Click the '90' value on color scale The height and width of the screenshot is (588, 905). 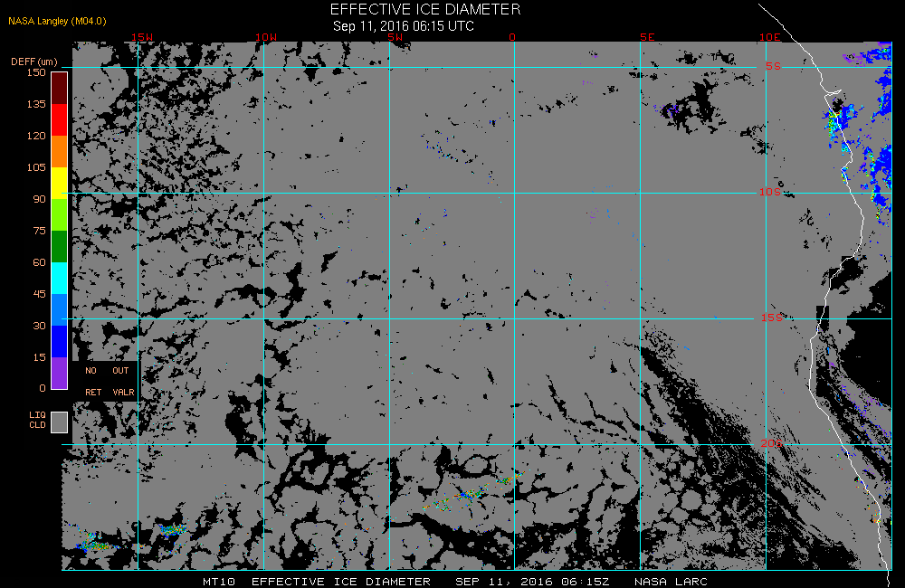pyautogui.click(x=39, y=199)
